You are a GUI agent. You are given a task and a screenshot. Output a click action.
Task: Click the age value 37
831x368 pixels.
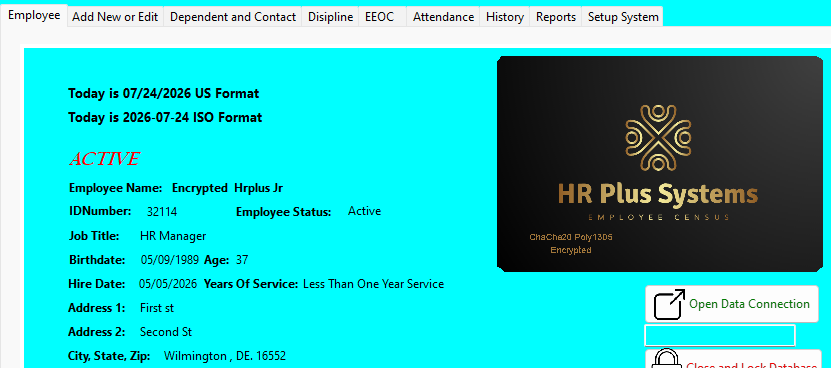point(242,260)
